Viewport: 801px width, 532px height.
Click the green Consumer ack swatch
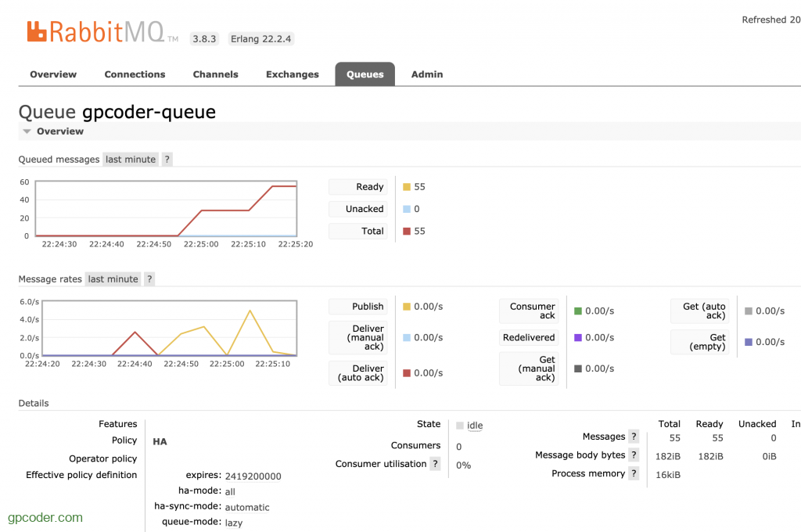pyautogui.click(x=578, y=311)
